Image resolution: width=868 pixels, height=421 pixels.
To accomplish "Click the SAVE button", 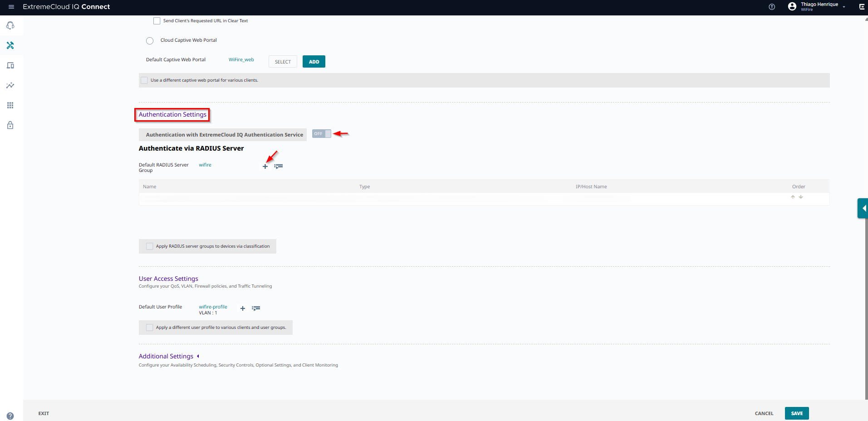I will 797,413.
